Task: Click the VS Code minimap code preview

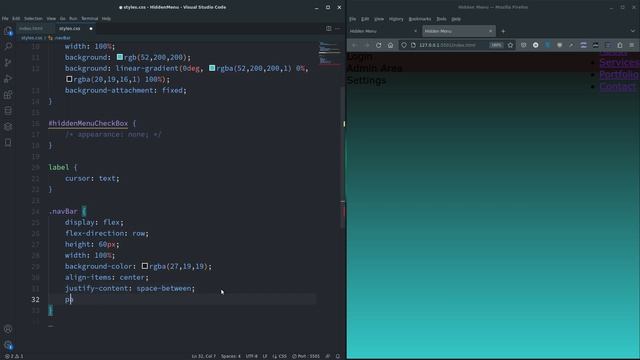Action: point(329,53)
